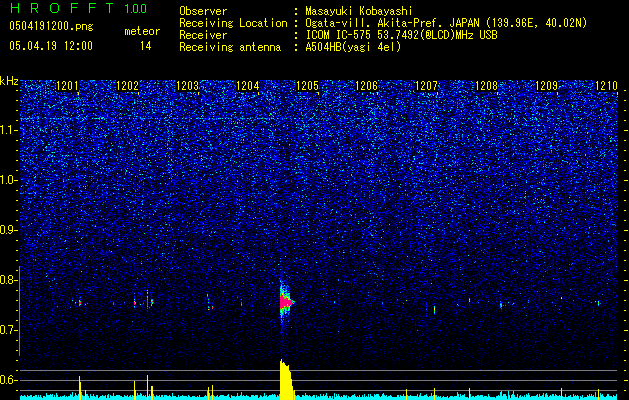Select the Ogata-vill. Akita-Pref. JAPAN location text
Image resolution: width=629 pixels, height=400 pixels.
coord(446,23)
